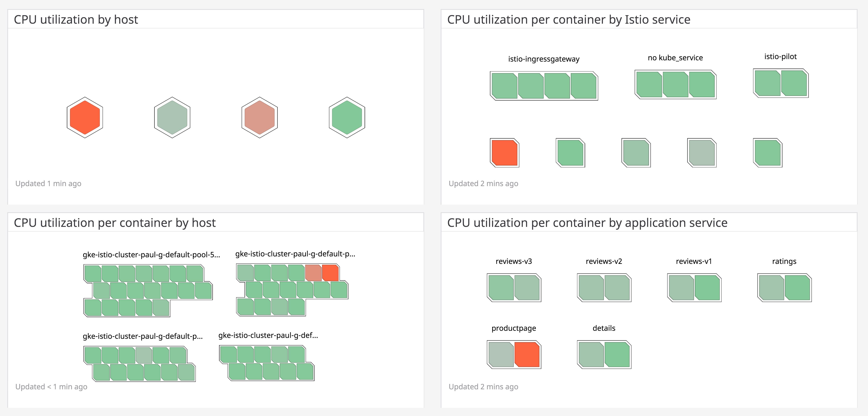Select the istio-pilot group label

click(x=780, y=57)
